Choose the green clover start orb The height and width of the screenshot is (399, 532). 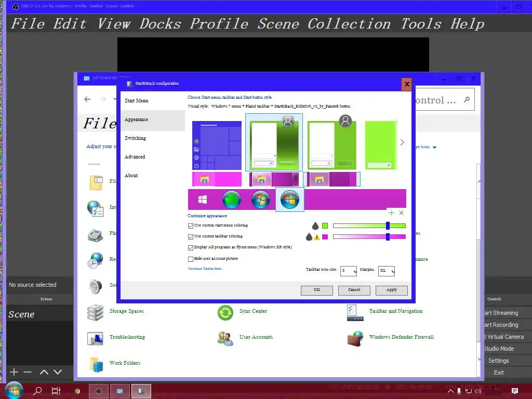point(231,199)
